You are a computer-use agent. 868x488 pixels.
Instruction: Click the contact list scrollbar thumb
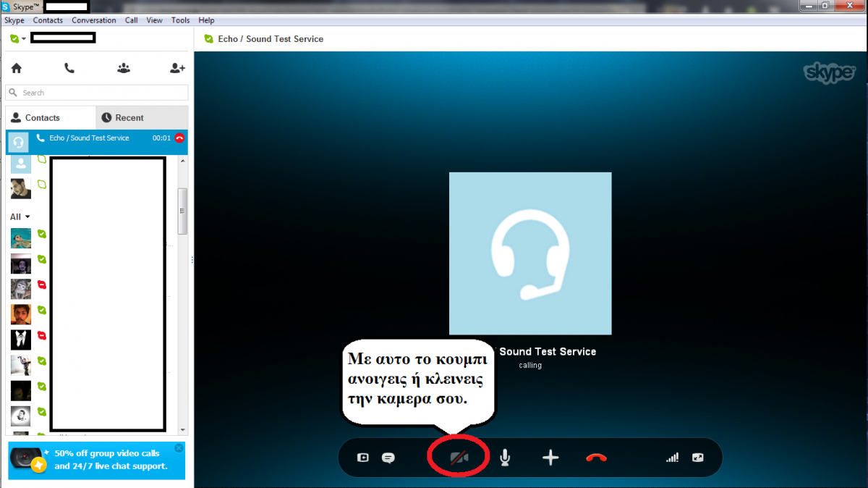(x=183, y=211)
